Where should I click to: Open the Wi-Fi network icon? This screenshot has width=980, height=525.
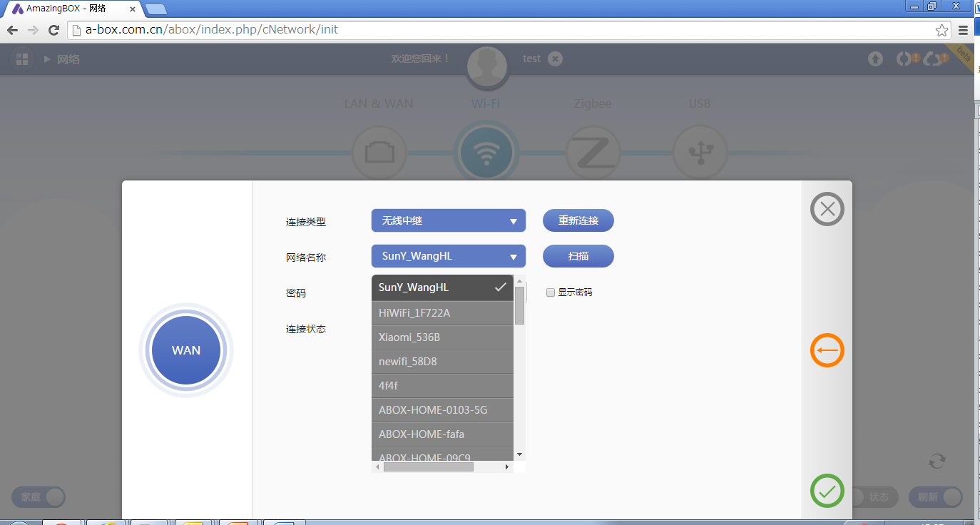coord(486,152)
